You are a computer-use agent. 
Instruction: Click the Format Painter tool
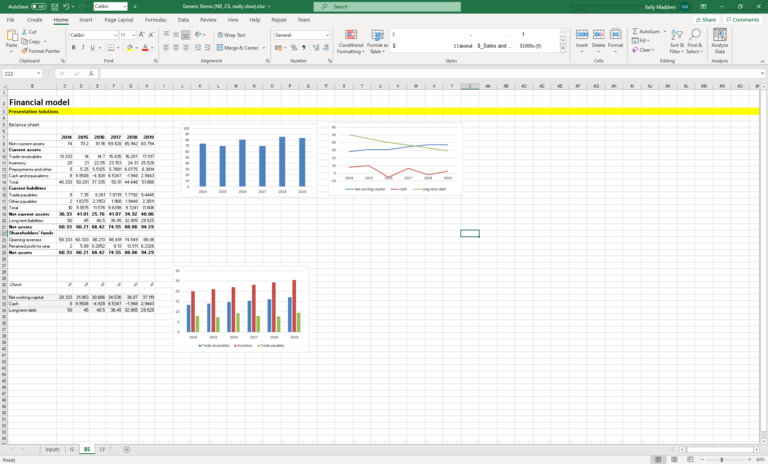pos(41,50)
